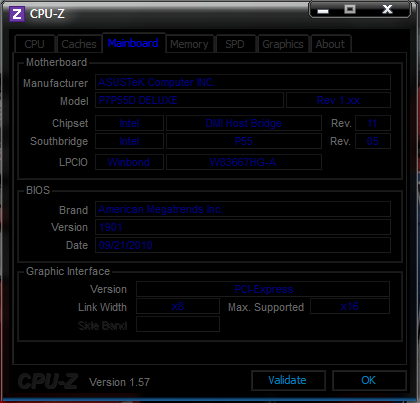Select the BIOS Date field 09/21/2010
This screenshot has height=403, width=420.
click(243, 245)
